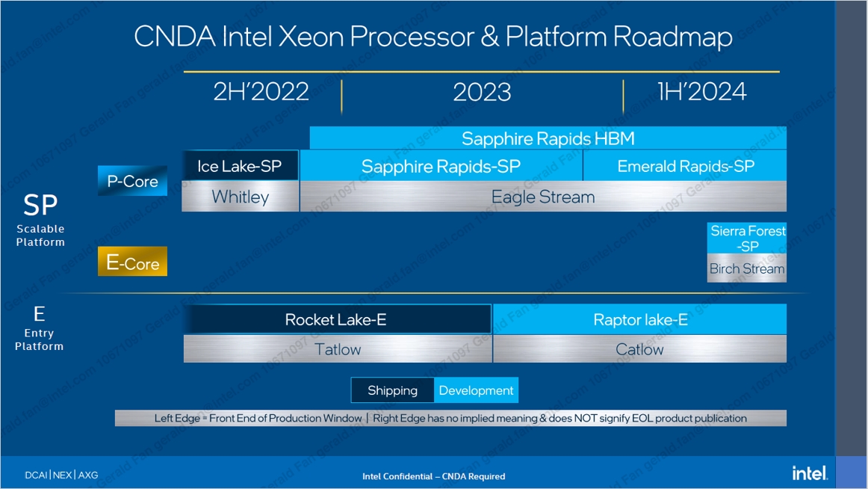
Task: Click the Rocket Lake-E block
Action: coord(337,319)
